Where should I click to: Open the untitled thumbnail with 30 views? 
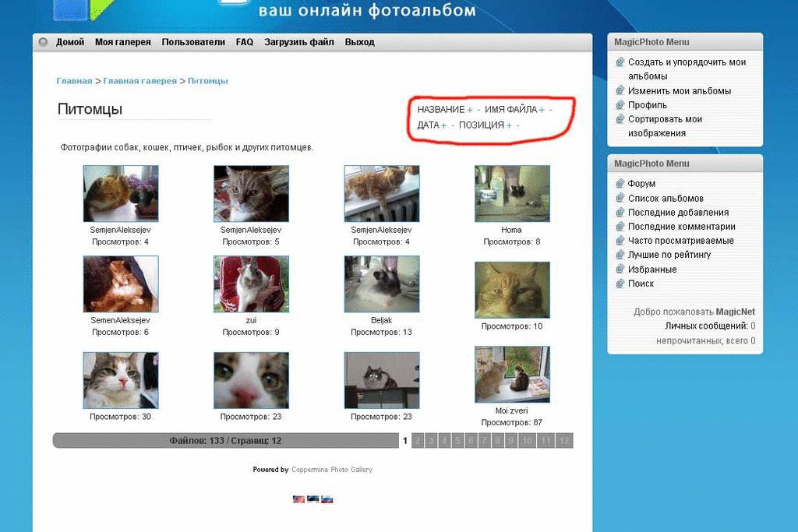point(121,380)
